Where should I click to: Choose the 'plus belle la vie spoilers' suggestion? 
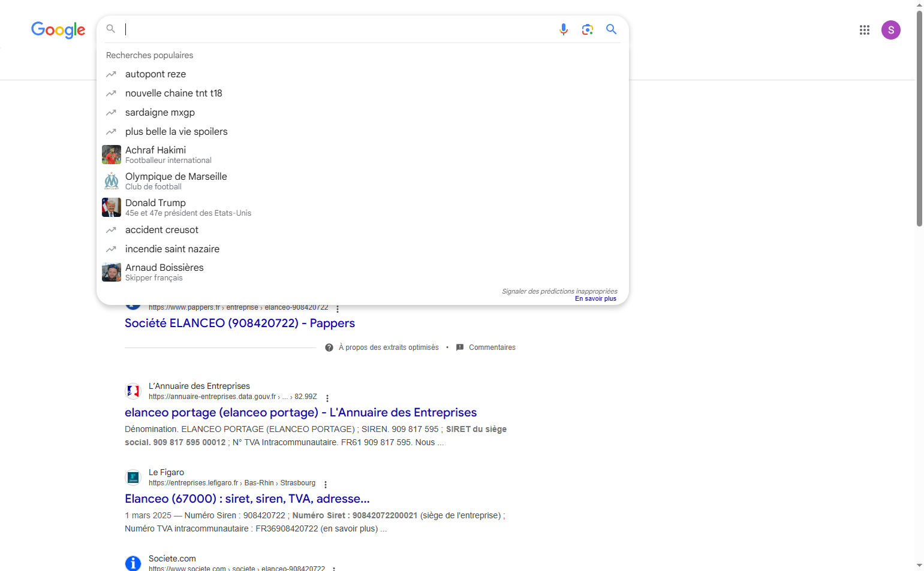(x=363, y=132)
